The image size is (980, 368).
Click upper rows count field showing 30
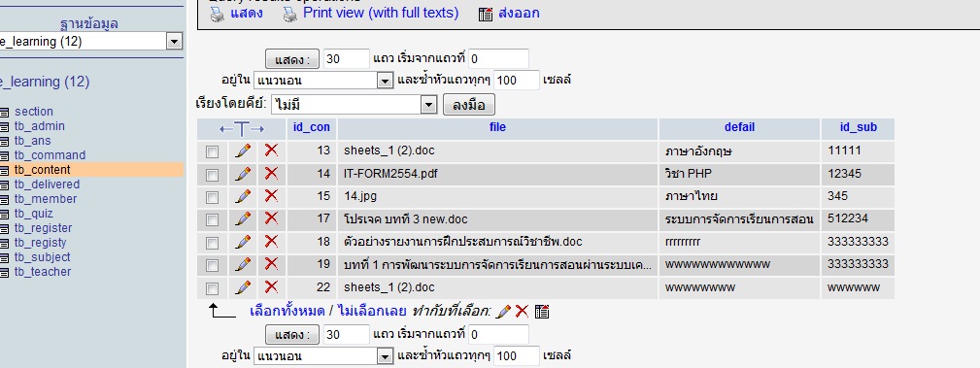(x=346, y=58)
